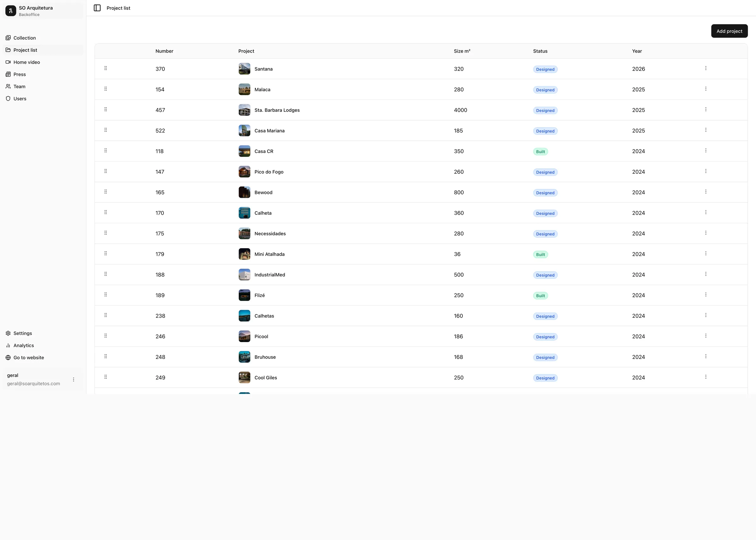Open the geral account options menu

73,379
